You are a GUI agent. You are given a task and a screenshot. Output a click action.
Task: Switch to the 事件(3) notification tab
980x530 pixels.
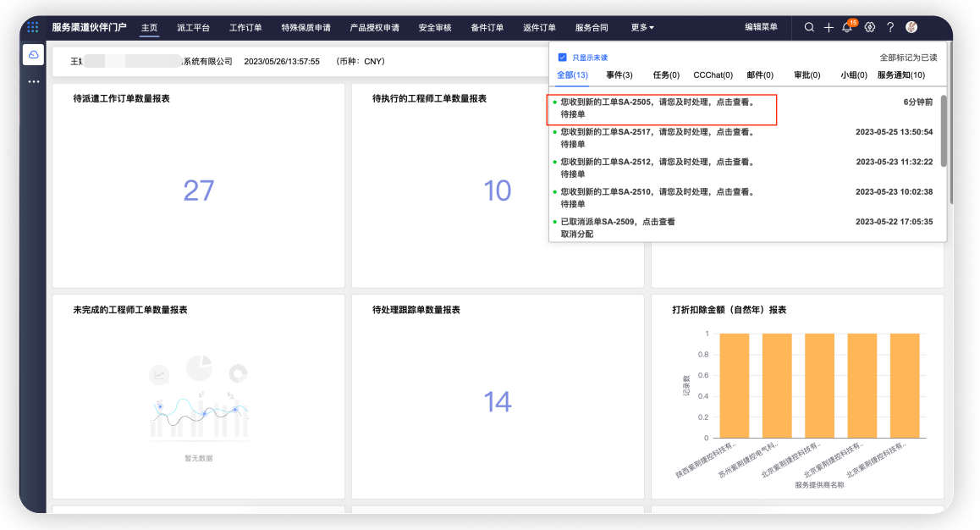coord(619,75)
